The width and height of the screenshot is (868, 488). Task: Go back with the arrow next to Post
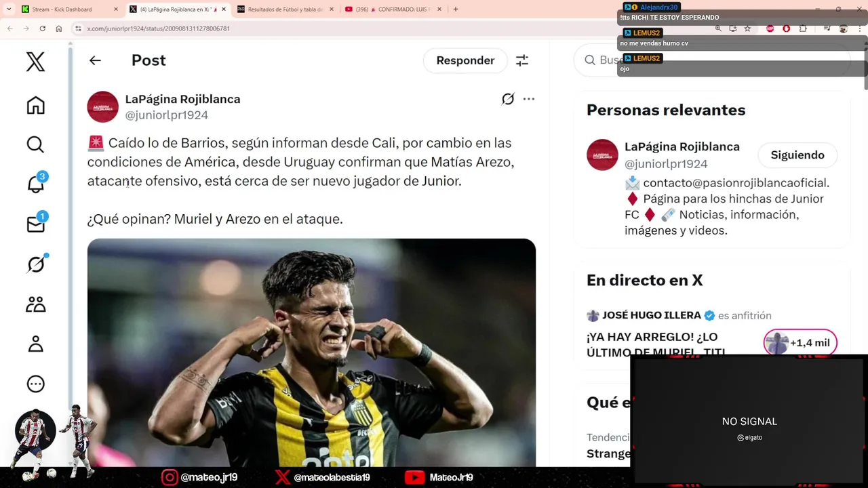pos(95,60)
